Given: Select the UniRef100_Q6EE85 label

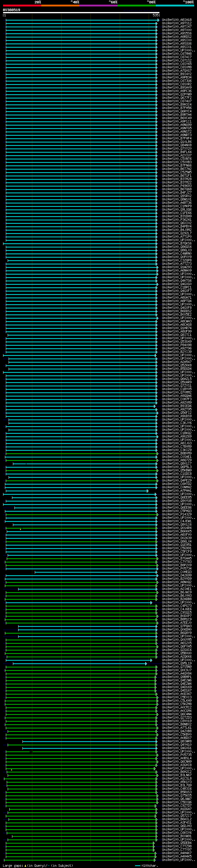Looking at the screenshot, I should [x=177, y=498].
